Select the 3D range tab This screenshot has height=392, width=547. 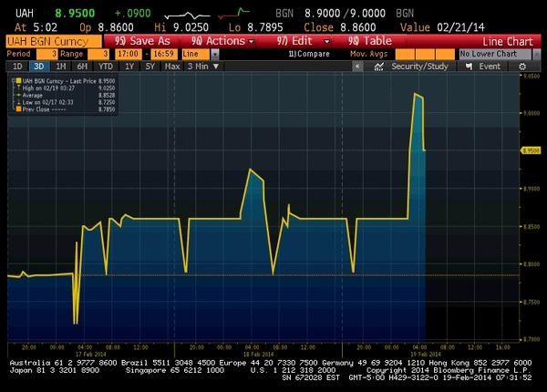point(38,67)
